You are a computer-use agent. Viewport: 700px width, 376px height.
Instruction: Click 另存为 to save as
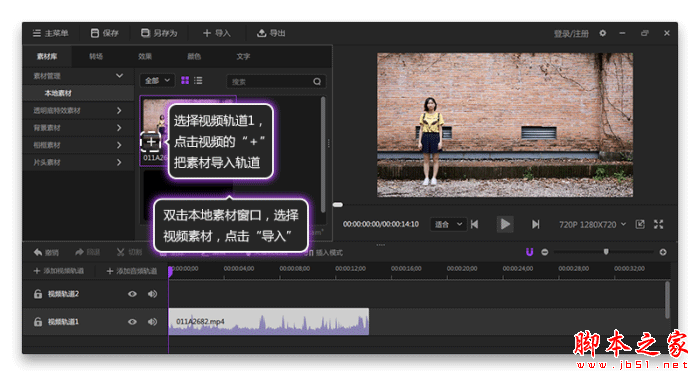coord(159,33)
